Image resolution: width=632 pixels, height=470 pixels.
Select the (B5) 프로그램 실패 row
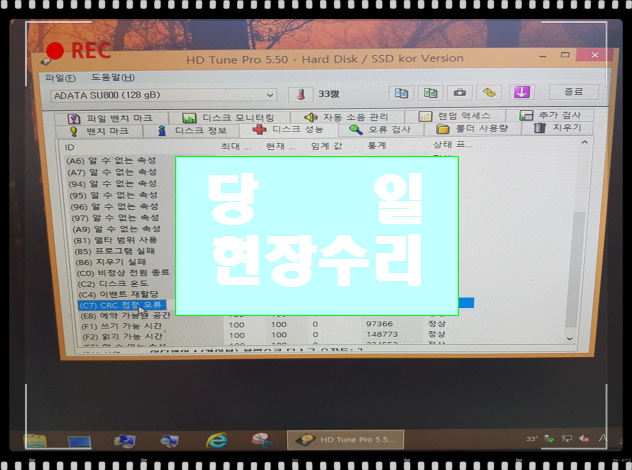[115, 251]
